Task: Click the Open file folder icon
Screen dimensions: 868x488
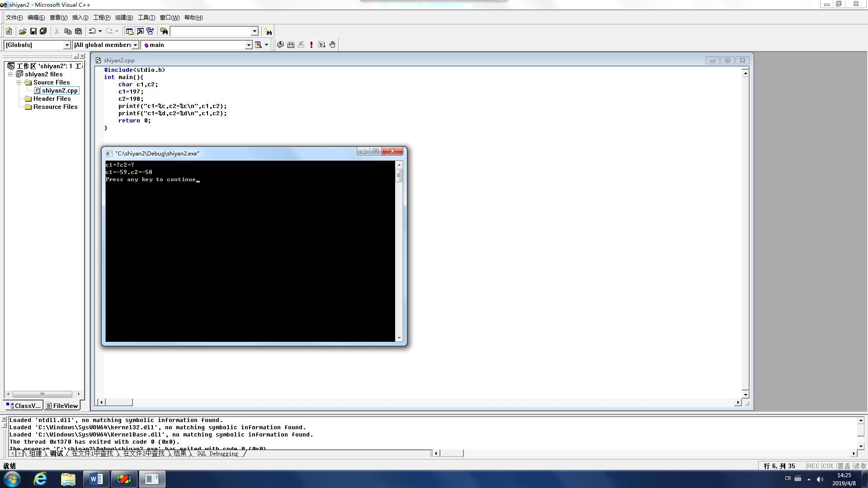Action: 23,31
